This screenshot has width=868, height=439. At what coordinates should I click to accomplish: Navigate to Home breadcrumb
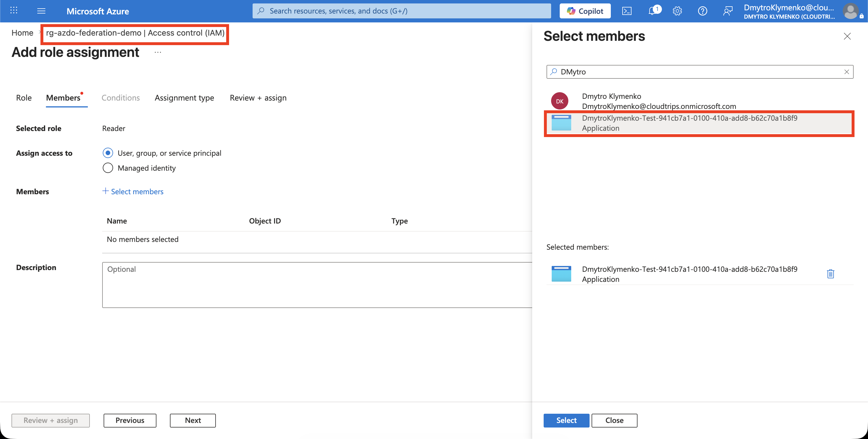click(x=22, y=33)
